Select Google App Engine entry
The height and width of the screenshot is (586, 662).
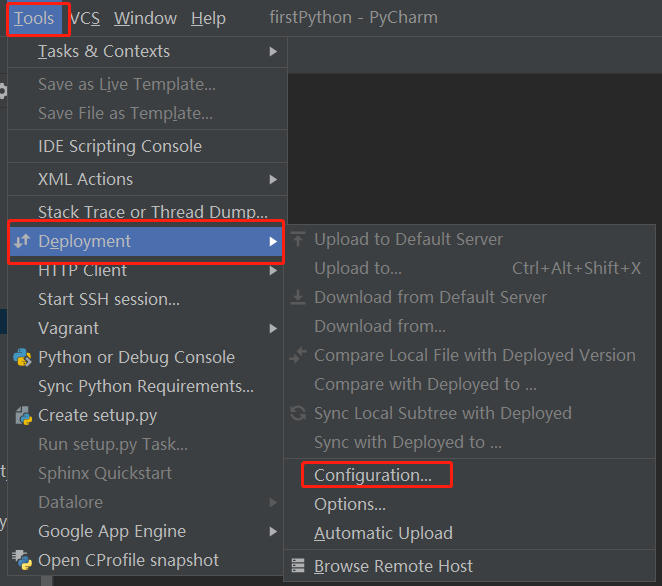click(x=146, y=532)
